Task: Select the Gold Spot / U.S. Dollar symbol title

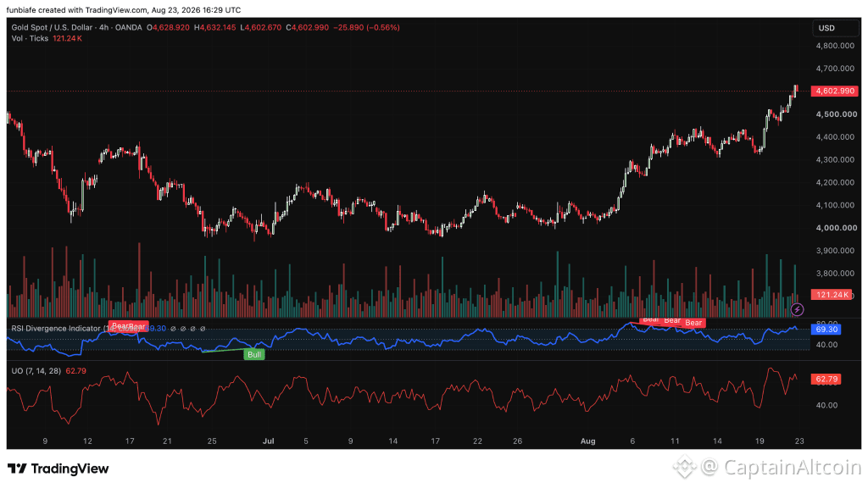Action: tap(76, 27)
